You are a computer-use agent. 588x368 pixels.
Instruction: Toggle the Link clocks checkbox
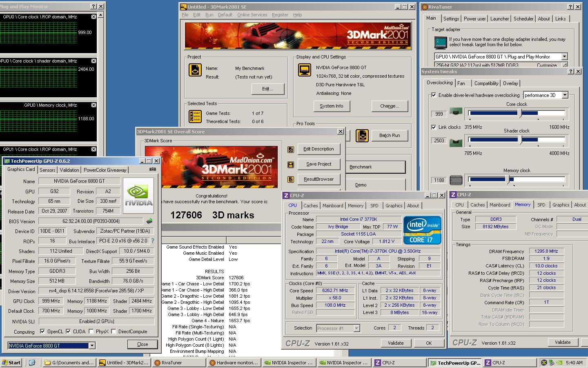(434, 127)
